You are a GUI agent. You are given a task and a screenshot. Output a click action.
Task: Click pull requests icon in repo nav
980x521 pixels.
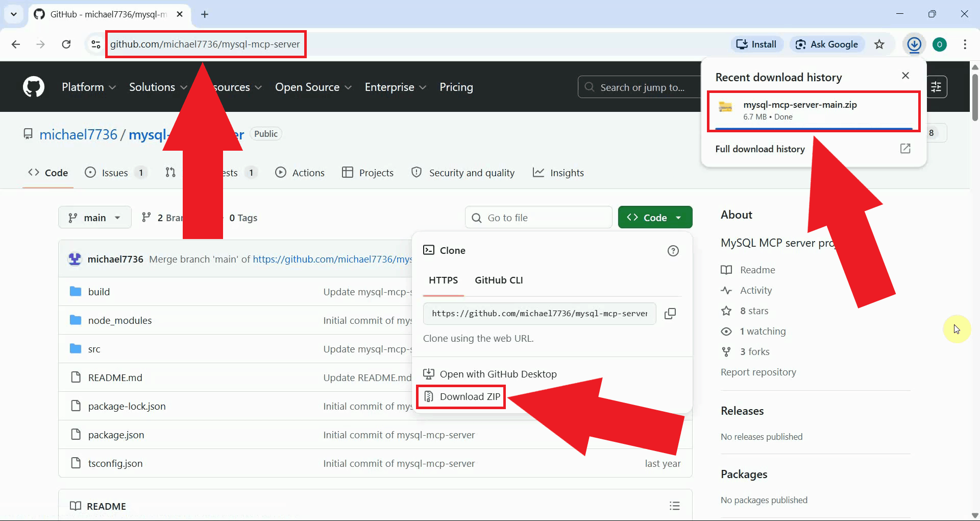coord(170,173)
